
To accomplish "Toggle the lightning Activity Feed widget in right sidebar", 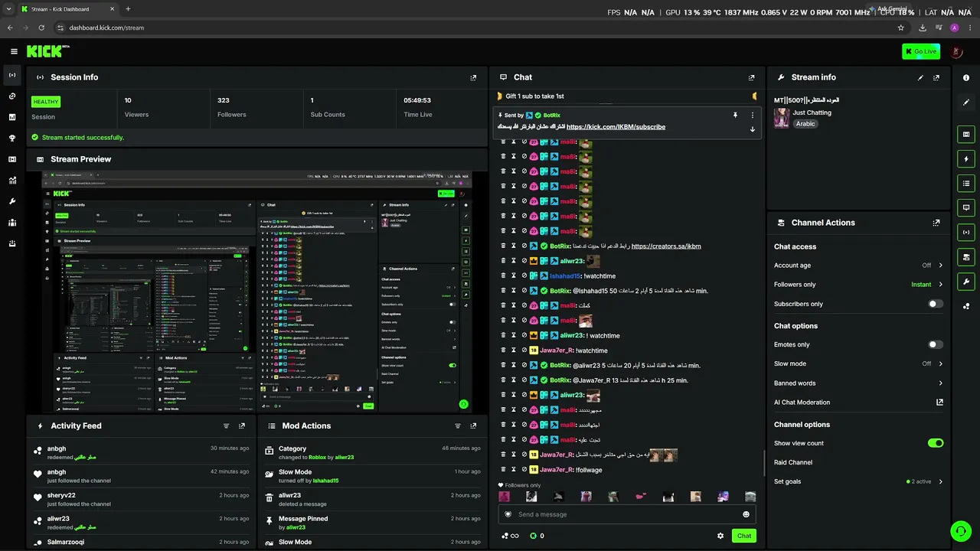I will 966,159.
